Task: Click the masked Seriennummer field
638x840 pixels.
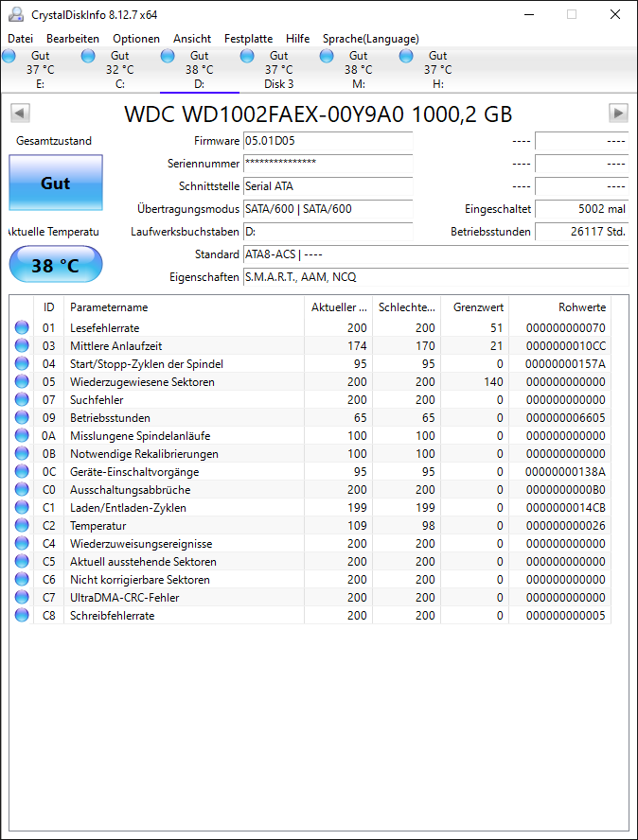Action: click(x=328, y=164)
